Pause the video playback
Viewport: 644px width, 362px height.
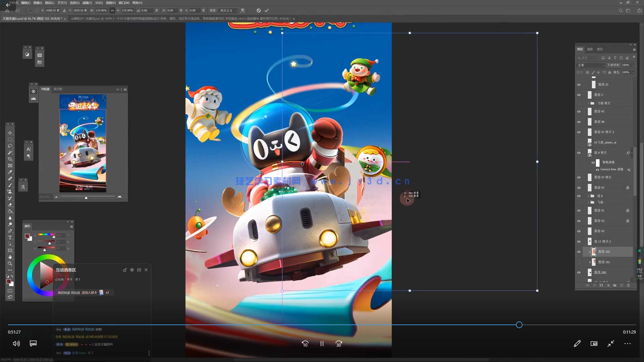coord(322,344)
